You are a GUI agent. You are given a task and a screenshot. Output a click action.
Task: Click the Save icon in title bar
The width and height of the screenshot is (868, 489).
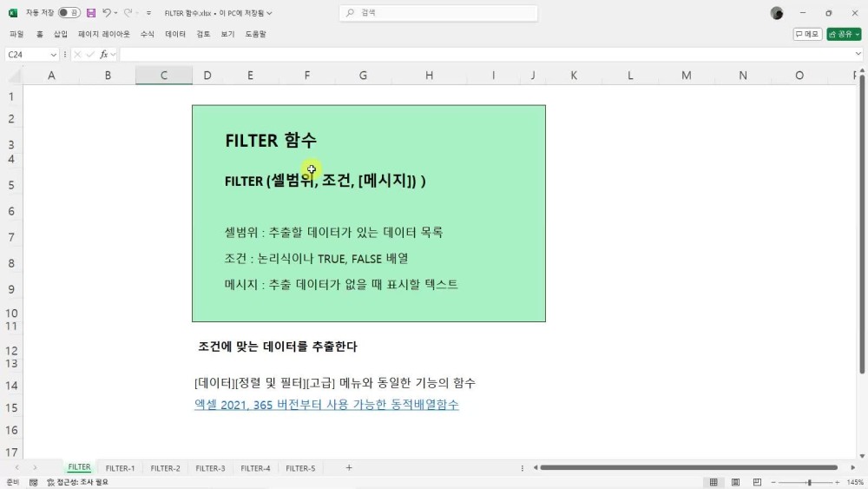pos(90,13)
